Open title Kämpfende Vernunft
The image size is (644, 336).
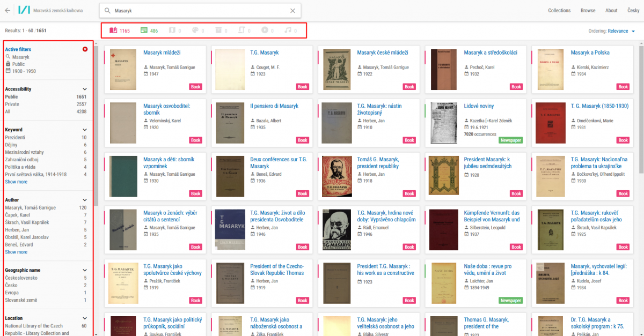point(492,216)
